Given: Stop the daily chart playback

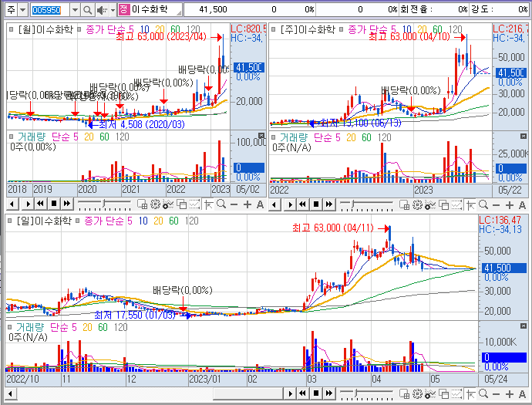Looking at the screenshot, I should [316, 393].
